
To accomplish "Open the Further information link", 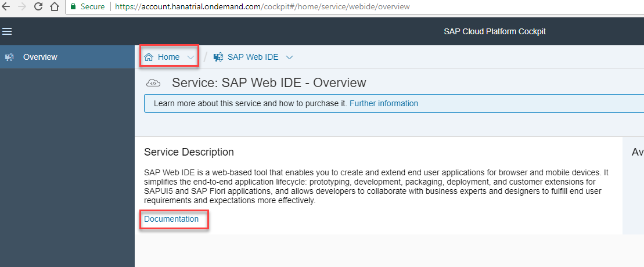I will point(384,103).
